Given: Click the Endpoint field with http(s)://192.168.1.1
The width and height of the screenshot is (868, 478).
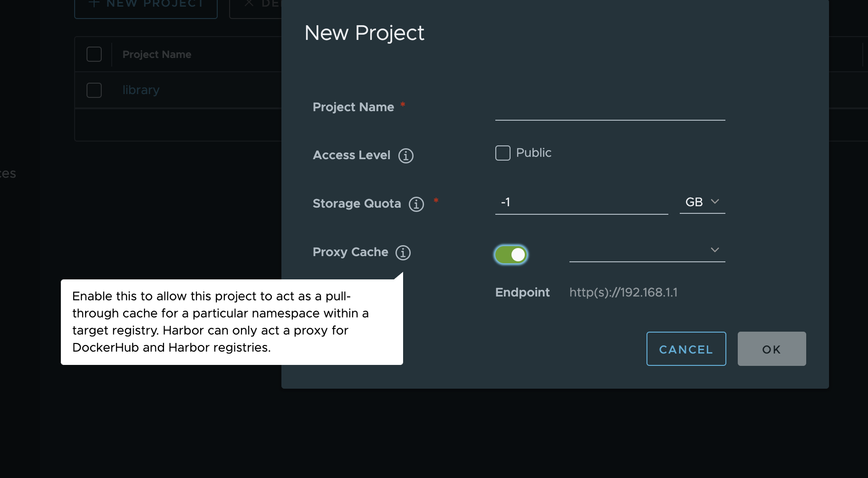Looking at the screenshot, I should [x=623, y=293].
